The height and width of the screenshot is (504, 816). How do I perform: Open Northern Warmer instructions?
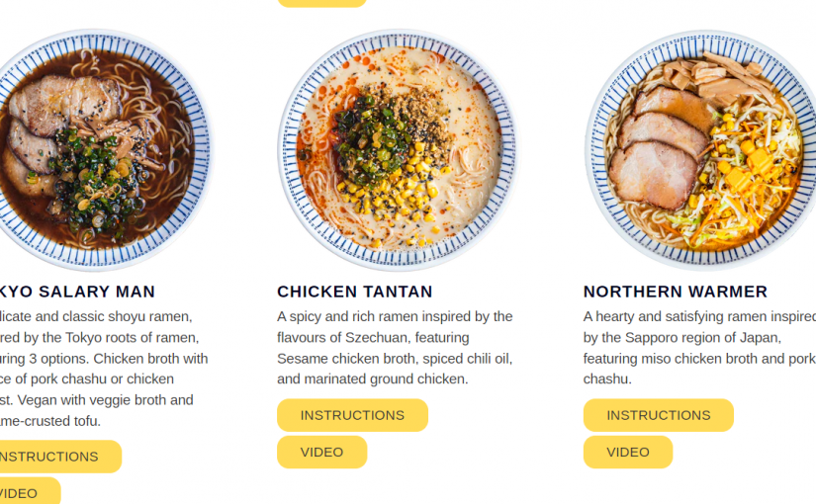coord(659,415)
